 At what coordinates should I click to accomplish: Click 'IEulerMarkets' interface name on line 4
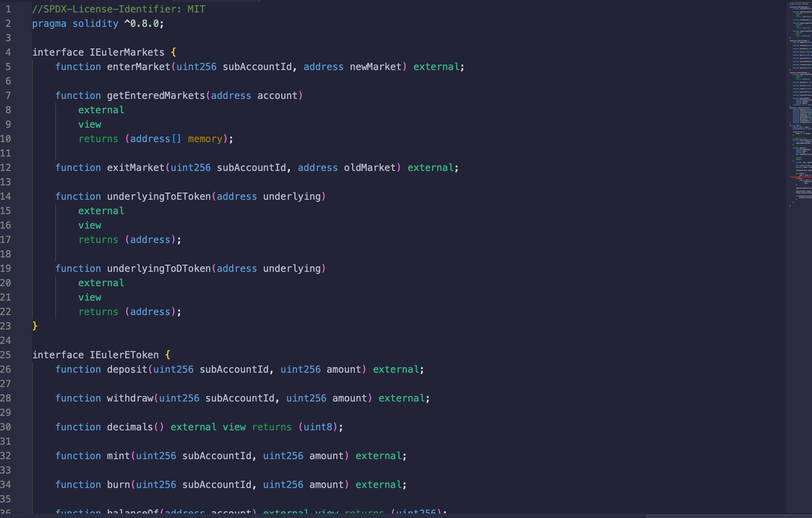click(x=127, y=52)
